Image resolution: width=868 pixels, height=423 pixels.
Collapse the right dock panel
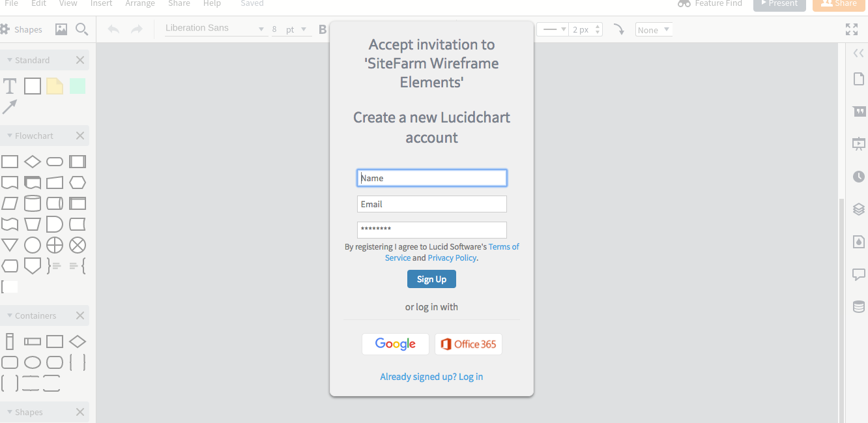pyautogui.click(x=858, y=53)
